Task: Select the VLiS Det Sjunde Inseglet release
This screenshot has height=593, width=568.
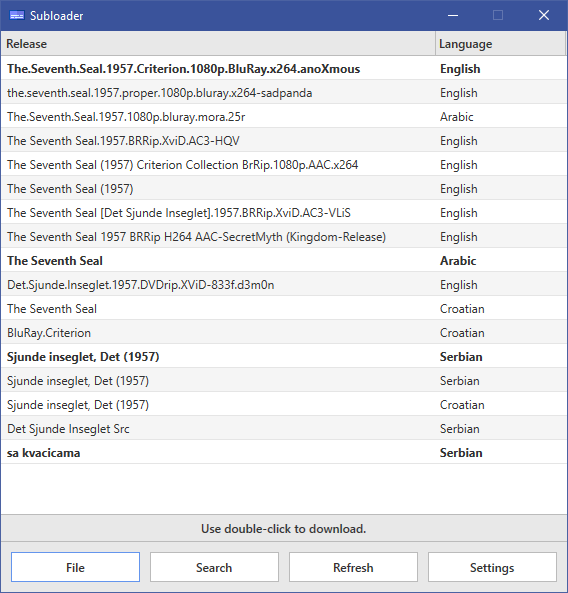Action: pos(284,213)
